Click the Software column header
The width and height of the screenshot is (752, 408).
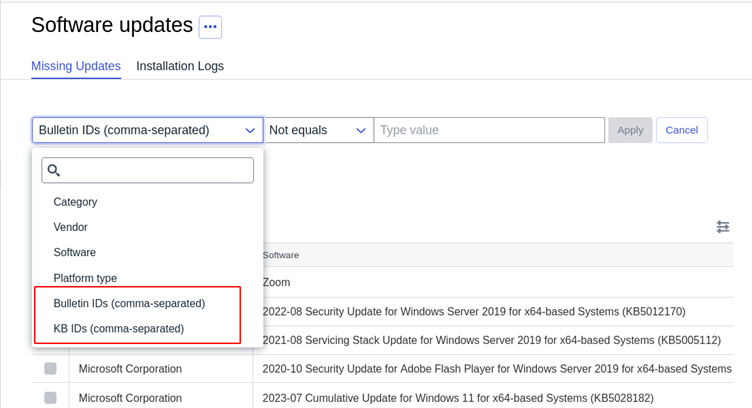tap(281, 255)
